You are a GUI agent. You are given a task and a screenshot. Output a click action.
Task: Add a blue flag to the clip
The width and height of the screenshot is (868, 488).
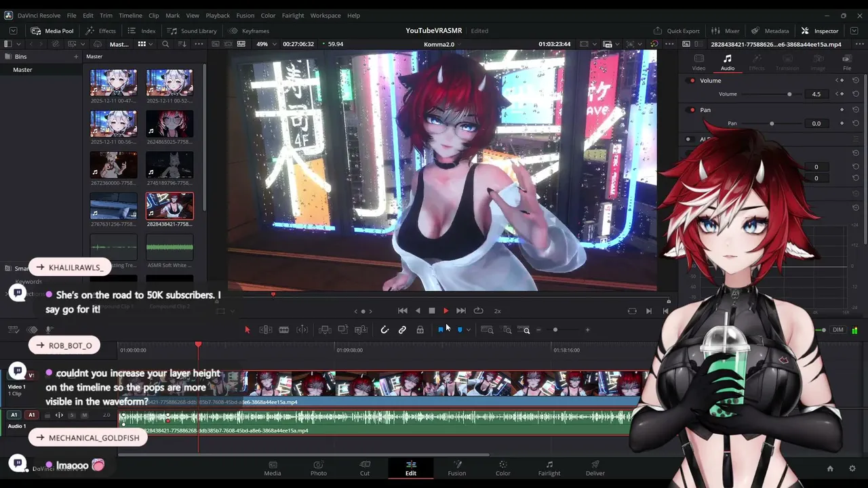441,330
